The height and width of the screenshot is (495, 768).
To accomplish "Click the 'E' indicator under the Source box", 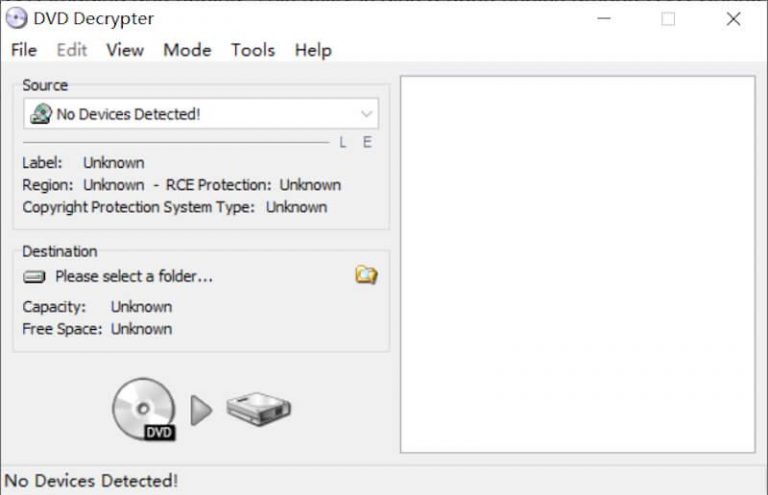I will tap(367, 143).
